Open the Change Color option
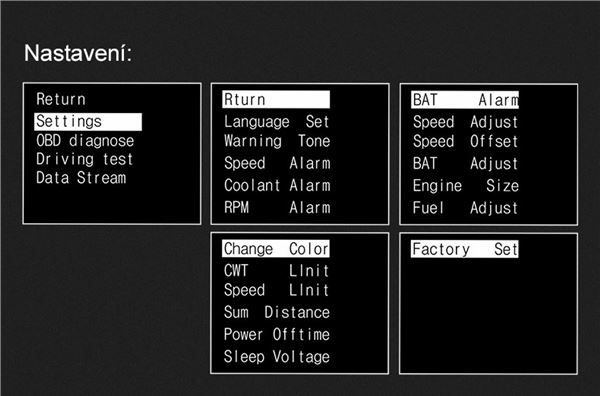600x396 pixels. 276,249
